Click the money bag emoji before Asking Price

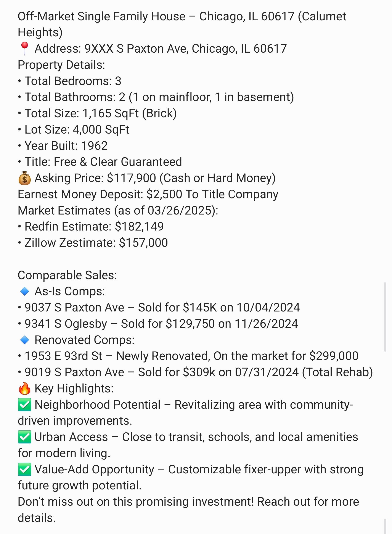point(24,178)
